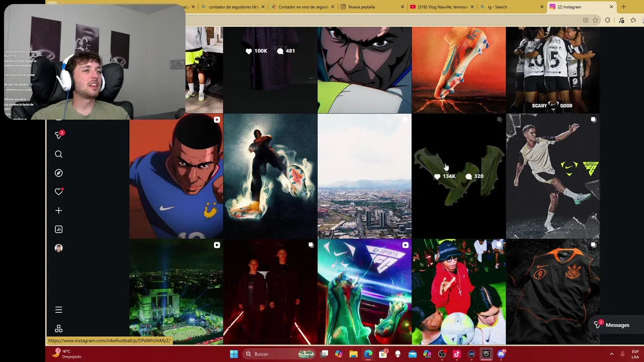Bookmark this page with the star icon

596,20
